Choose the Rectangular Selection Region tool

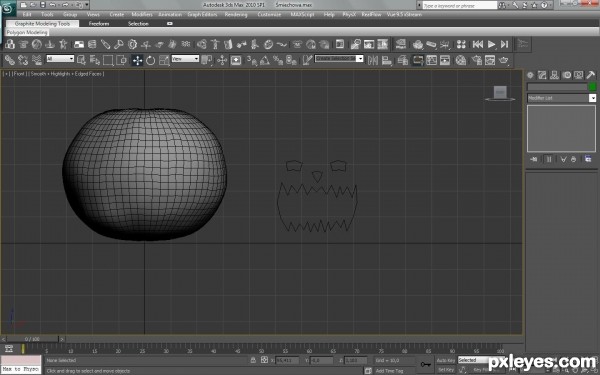pos(108,60)
